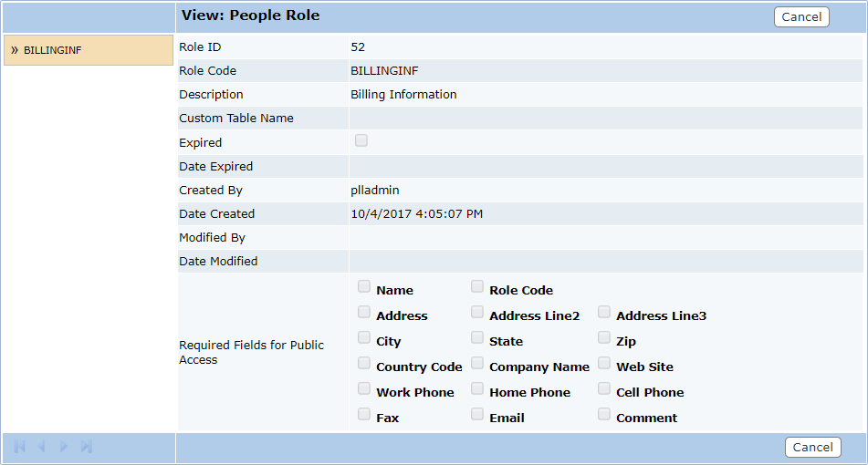Toggle the State checkbox
The image size is (868, 465).
pos(477,337)
